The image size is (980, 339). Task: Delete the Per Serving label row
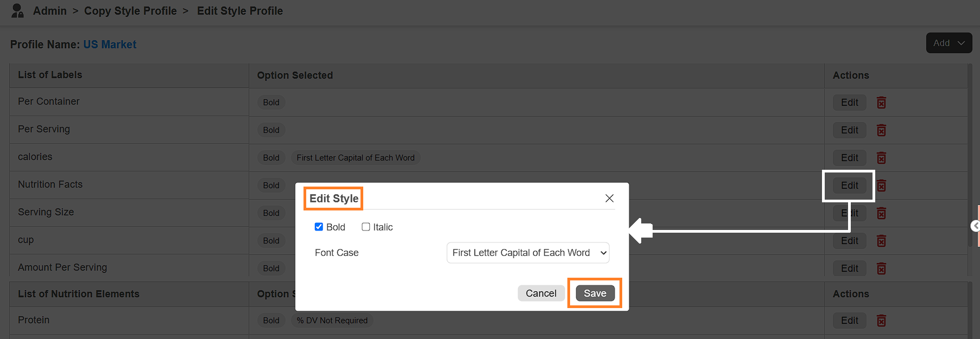click(881, 130)
